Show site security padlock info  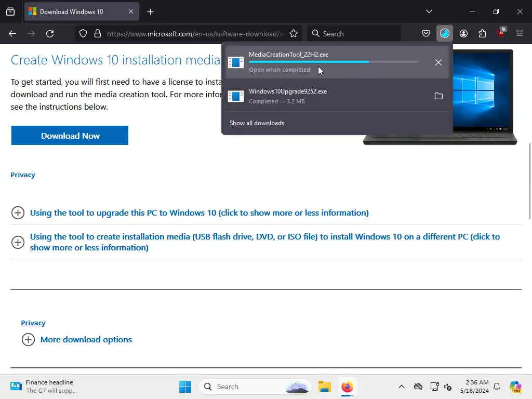pos(98,34)
